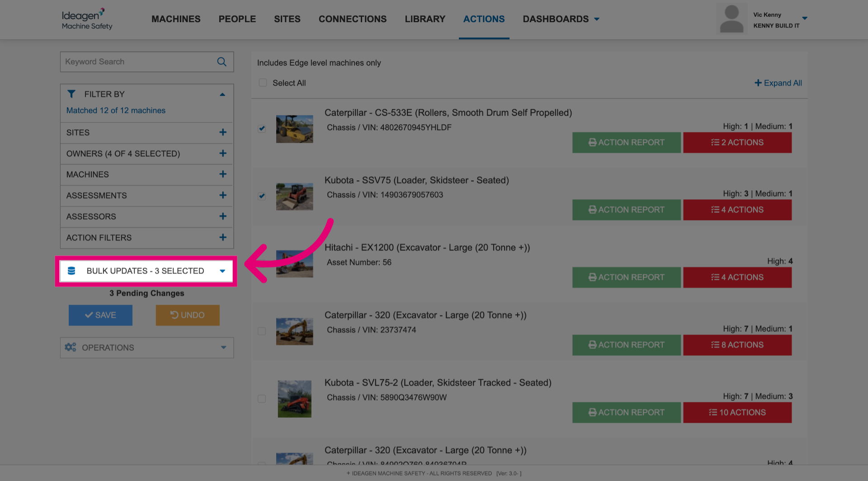868x481 pixels.
Task: Open the Vic Kenny user menu arrow
Action: coord(805,19)
